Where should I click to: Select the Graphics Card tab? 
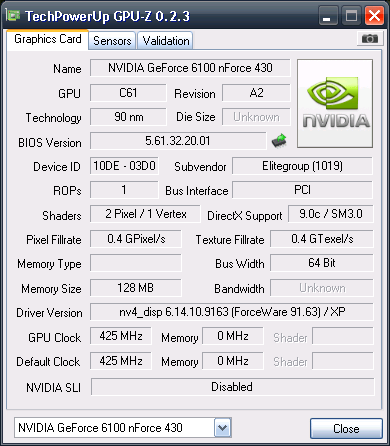[48, 39]
